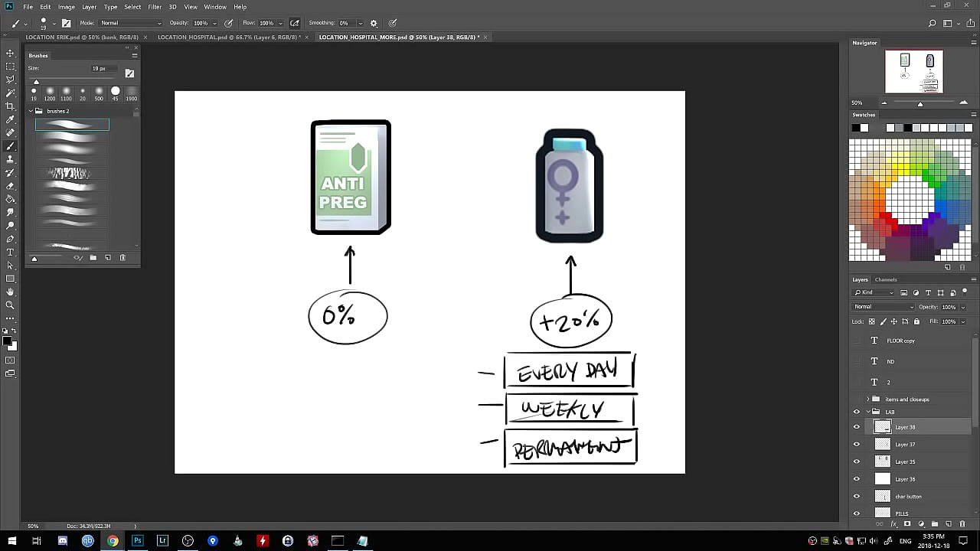The image size is (980, 551).
Task: Open the brush blending Mode dropdown
Action: pyautogui.click(x=131, y=24)
